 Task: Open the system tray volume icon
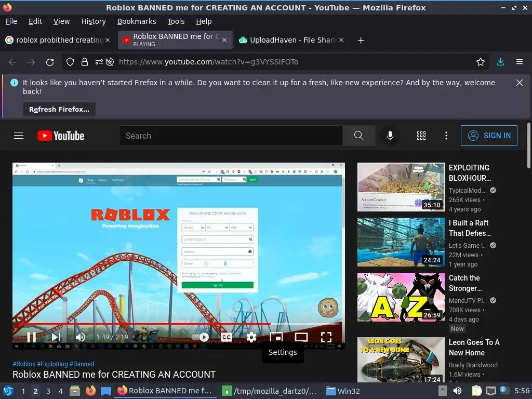click(457, 391)
